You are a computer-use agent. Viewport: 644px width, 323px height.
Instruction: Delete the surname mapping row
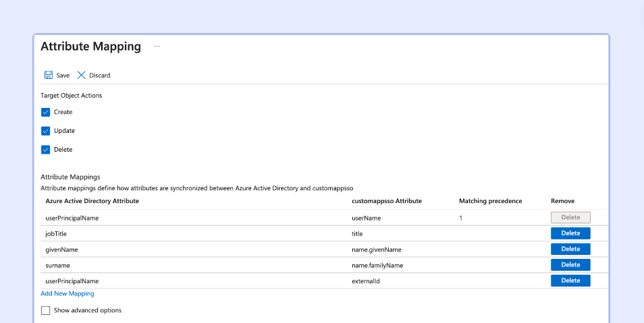tap(570, 265)
